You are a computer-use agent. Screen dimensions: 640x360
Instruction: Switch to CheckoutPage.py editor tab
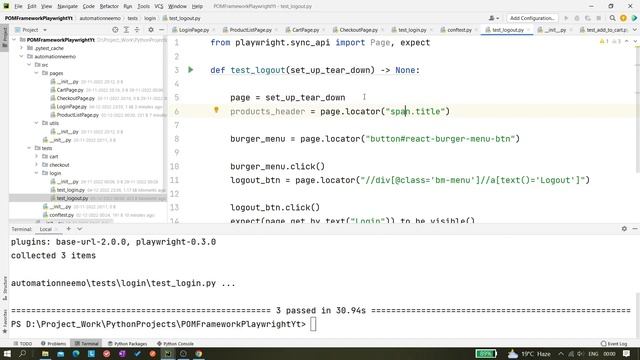[358, 30]
